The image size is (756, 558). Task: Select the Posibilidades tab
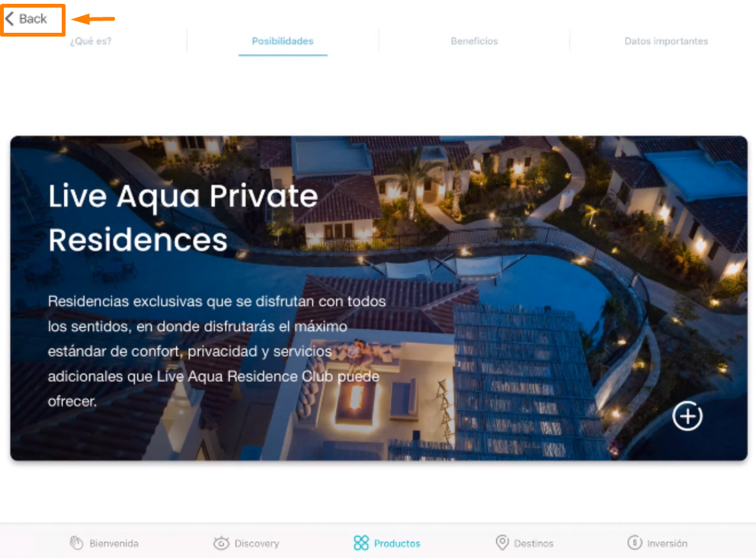click(283, 41)
